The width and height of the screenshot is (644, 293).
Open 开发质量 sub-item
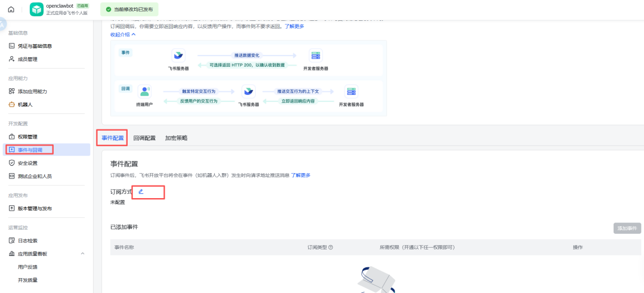point(27,280)
